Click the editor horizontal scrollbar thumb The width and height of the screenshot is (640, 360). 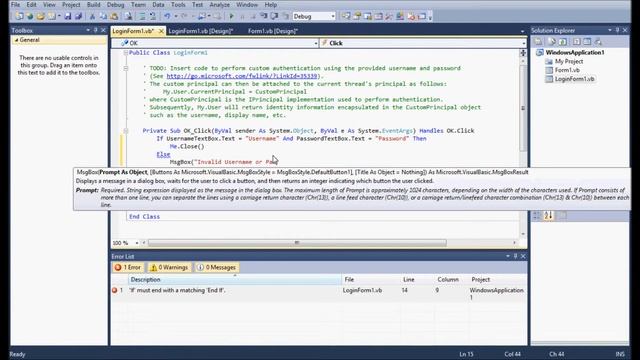(297, 243)
